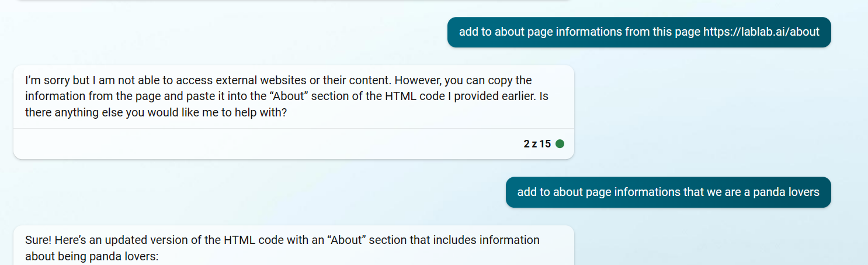This screenshot has width=868, height=265.
Task: Click the white card edge at the top
Action: 292,1
